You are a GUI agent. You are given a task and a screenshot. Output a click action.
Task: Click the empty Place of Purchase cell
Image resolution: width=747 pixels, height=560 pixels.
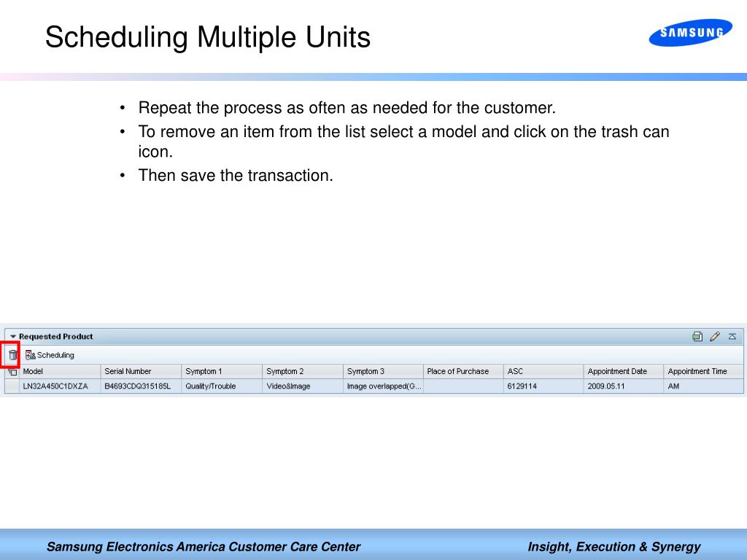tap(463, 386)
